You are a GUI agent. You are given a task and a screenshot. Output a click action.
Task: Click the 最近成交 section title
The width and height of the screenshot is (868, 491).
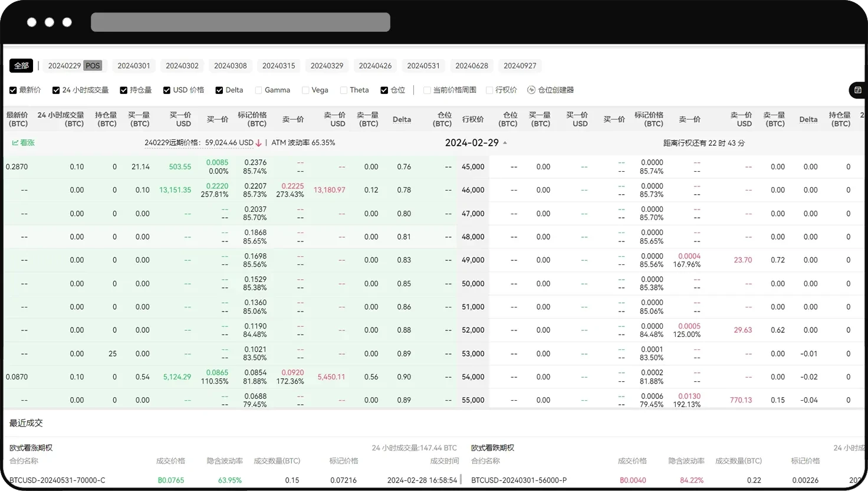26,423
